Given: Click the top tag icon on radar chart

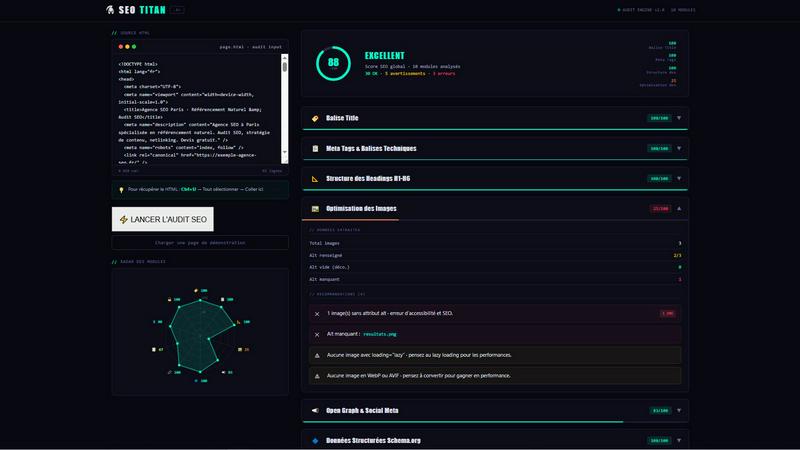Looking at the screenshot, I should point(196,290).
